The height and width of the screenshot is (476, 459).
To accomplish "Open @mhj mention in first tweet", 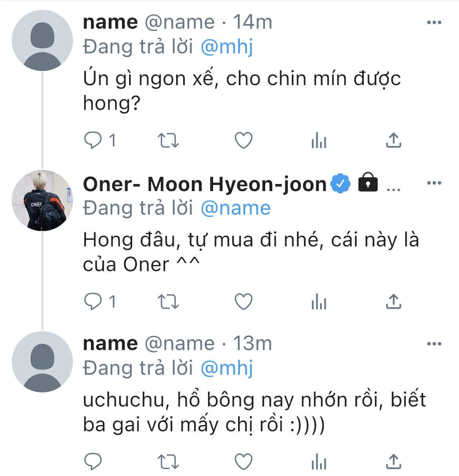I will click(227, 47).
